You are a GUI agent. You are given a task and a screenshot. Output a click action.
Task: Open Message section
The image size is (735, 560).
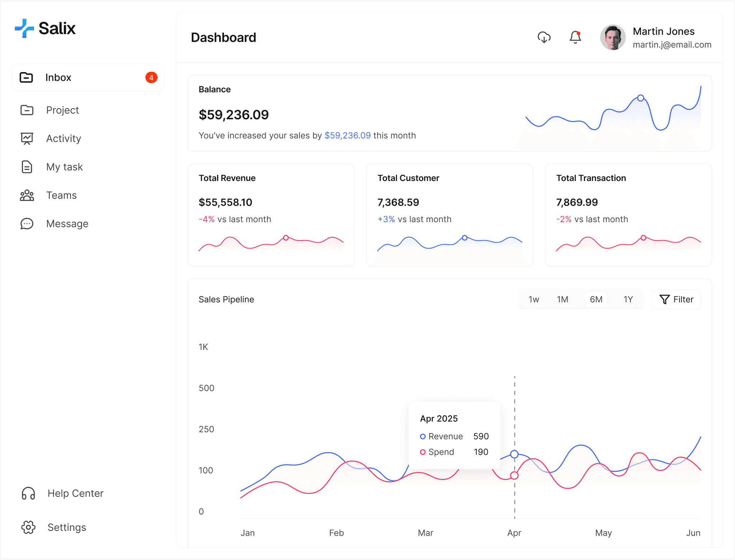(67, 224)
